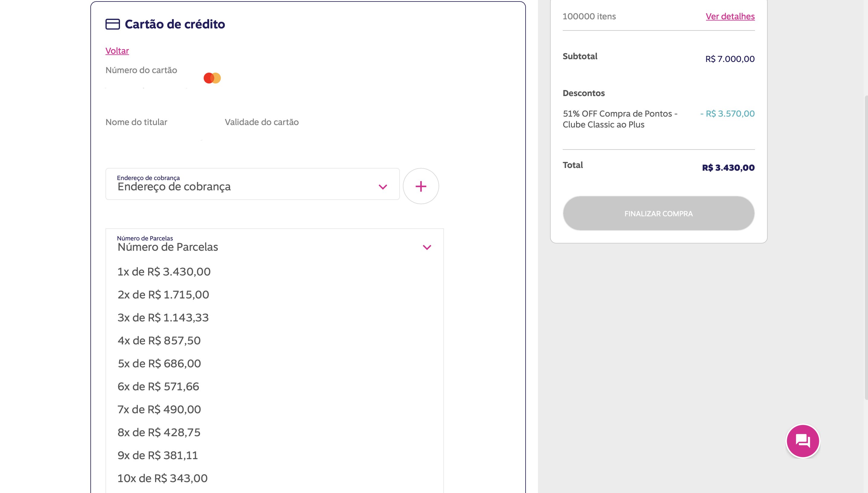Click the Voltar link

[117, 51]
